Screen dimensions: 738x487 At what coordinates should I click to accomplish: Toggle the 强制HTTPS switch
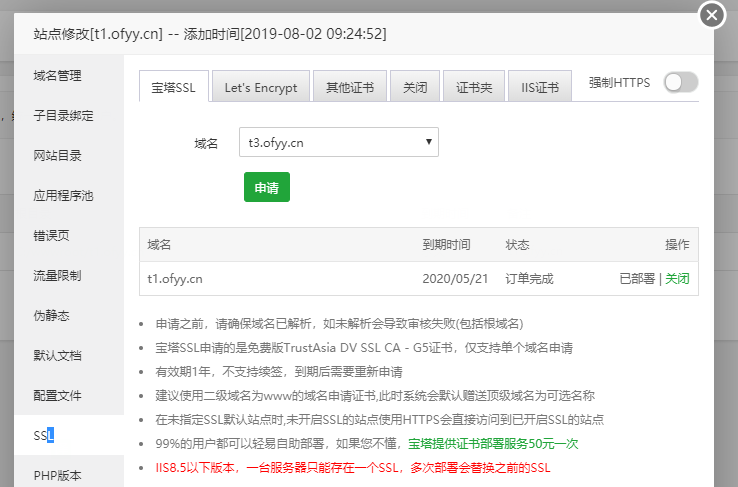[x=680, y=83]
